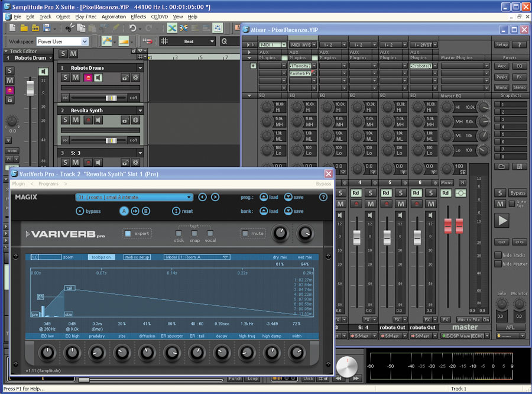Click the scissors cut icon in toolbar
The height and width of the screenshot is (394, 532).
(x=69, y=28)
